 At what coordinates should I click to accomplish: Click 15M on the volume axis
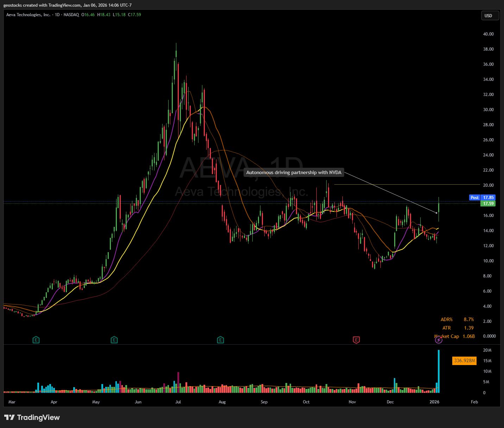pos(487,361)
